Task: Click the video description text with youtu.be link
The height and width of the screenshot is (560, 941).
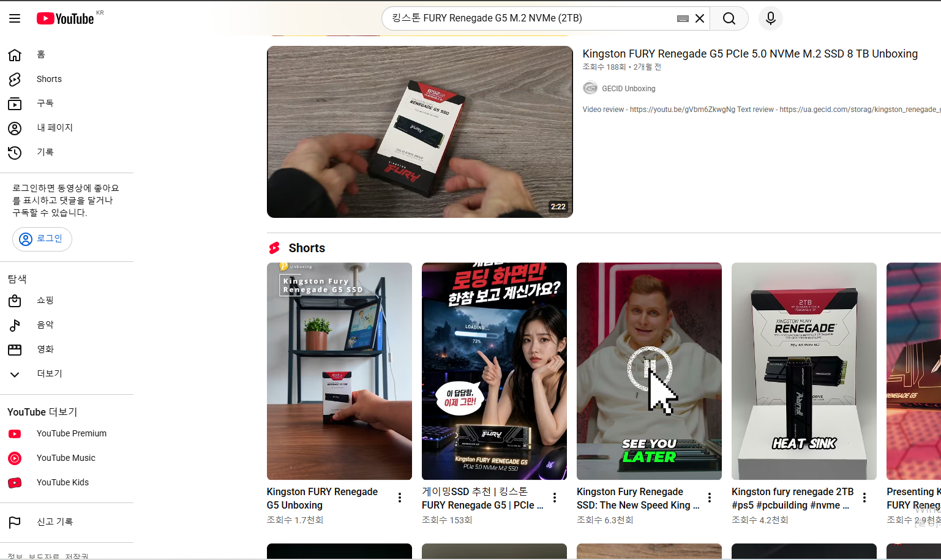Action: (x=761, y=110)
